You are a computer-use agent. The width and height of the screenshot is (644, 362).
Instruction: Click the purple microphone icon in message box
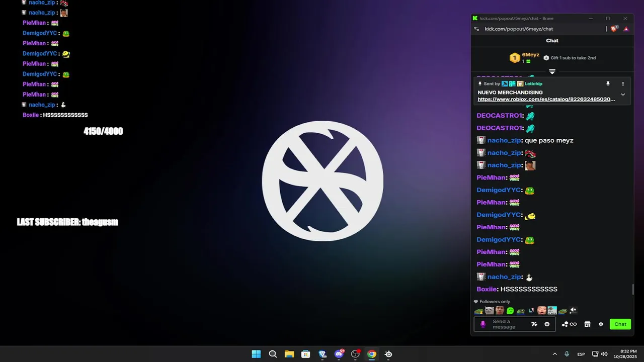[483, 324]
